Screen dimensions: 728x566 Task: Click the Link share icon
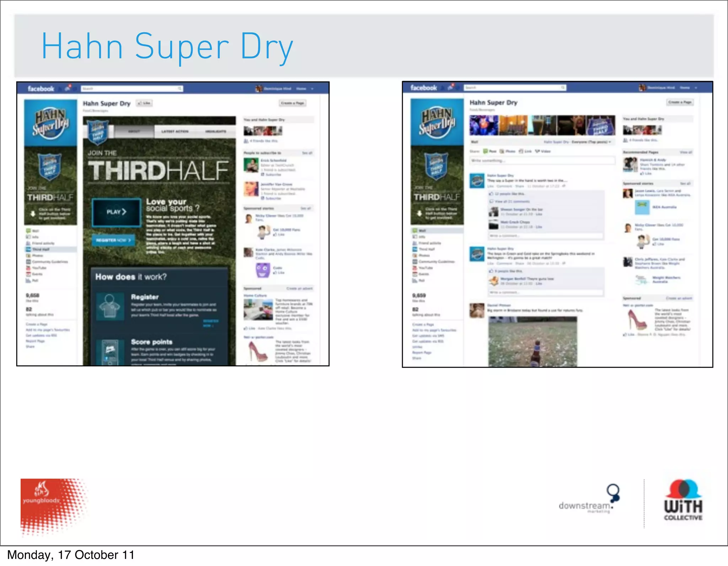coord(521,151)
